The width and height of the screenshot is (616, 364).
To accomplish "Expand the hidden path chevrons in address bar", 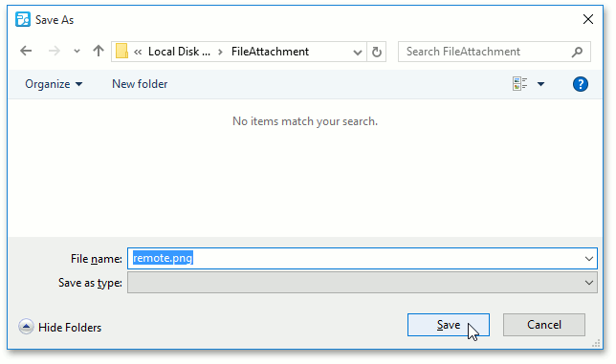I will (x=138, y=52).
